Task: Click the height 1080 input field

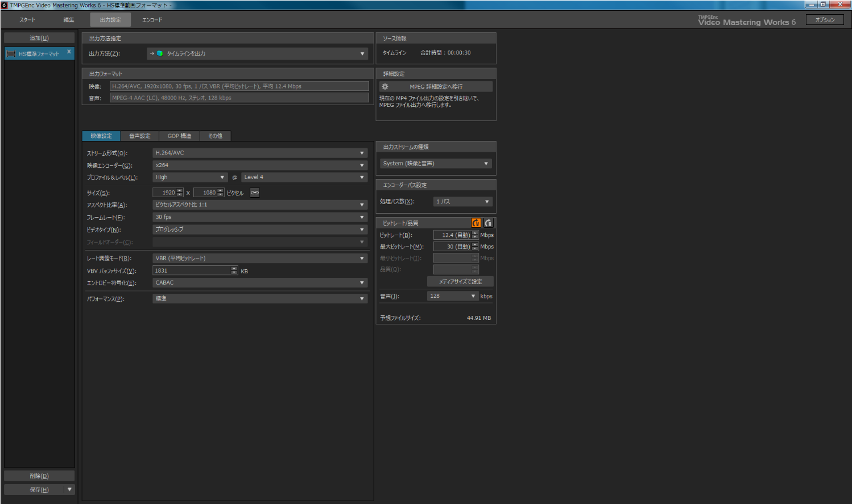Action: click(x=206, y=193)
